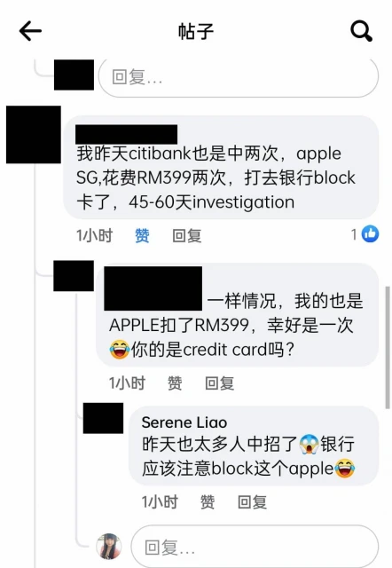Viewport: 392px width, 568px height.
Task: Open Serene Liao's profile name link
Action: (x=184, y=422)
